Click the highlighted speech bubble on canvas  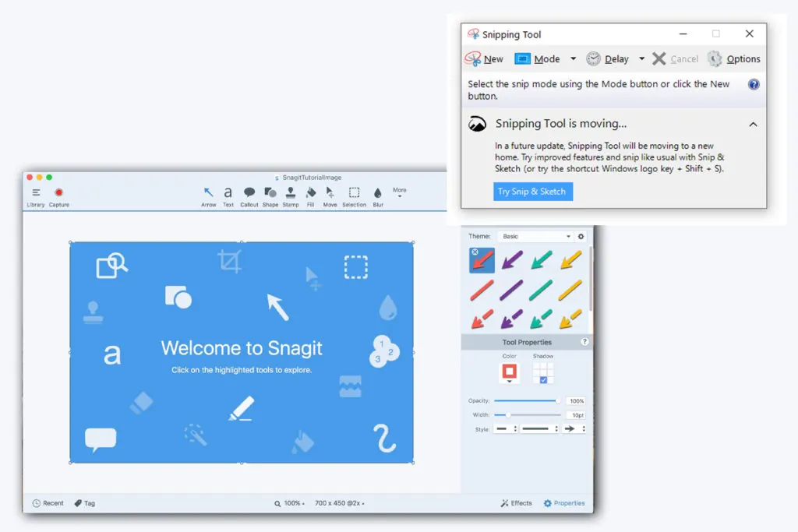coord(101,440)
